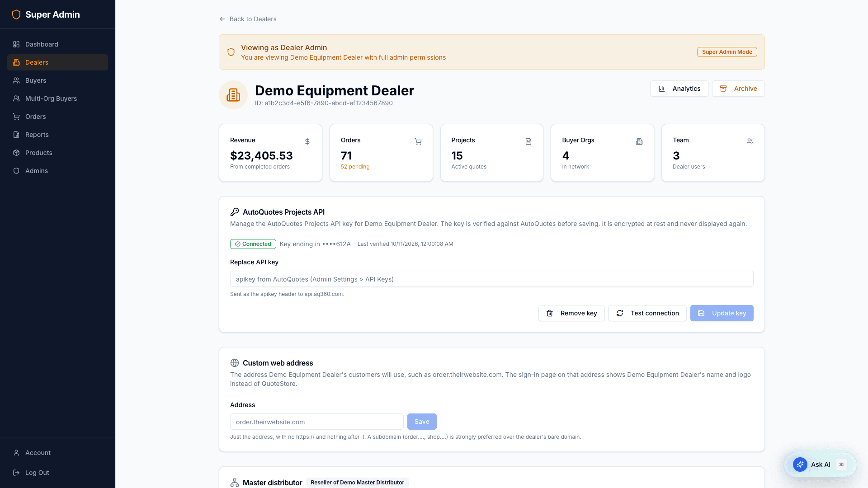Click the Update key button
Image resolution: width=868 pixels, height=488 pixels.
pyautogui.click(x=722, y=313)
